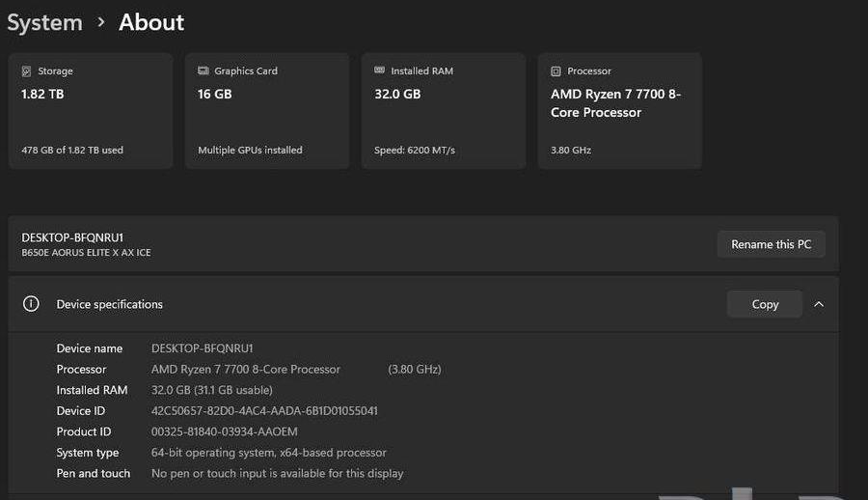Click the Device specifications info icon
868x500 pixels.
coord(31,304)
